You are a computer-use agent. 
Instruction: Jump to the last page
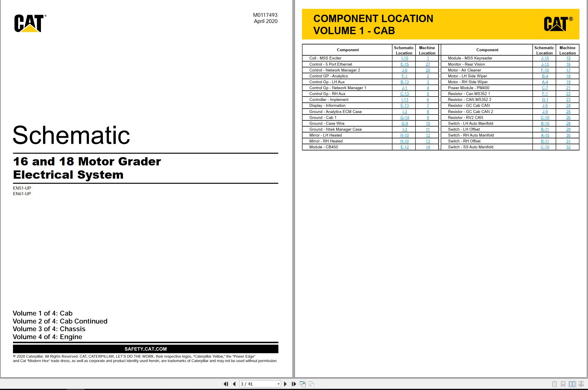point(294,384)
